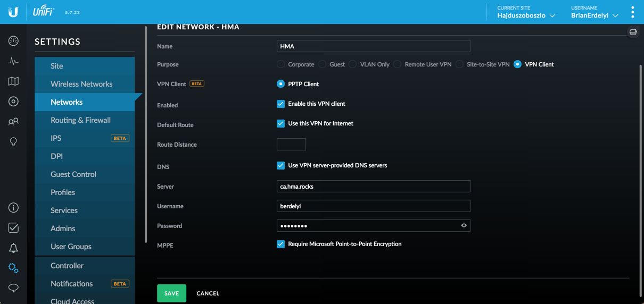Cancel the network edit

point(208,293)
